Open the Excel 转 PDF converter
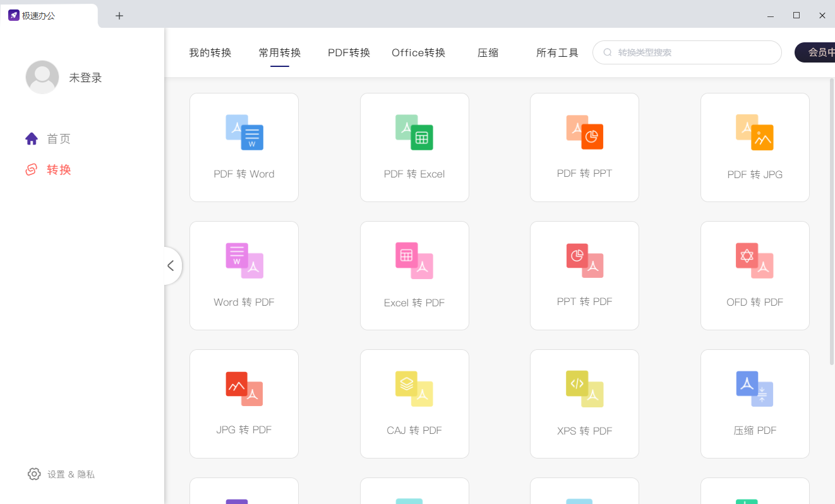Viewport: 835px width, 504px height. (x=414, y=275)
